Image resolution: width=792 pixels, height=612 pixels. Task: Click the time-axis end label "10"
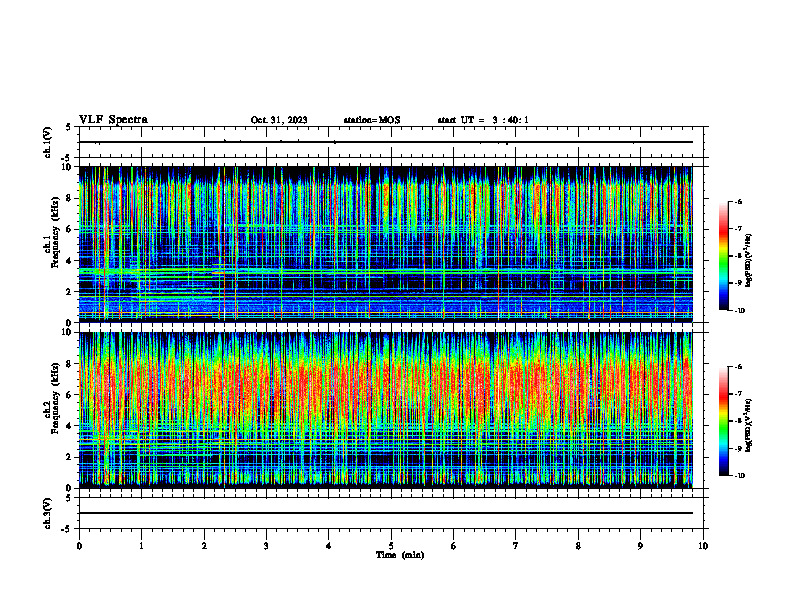703,546
